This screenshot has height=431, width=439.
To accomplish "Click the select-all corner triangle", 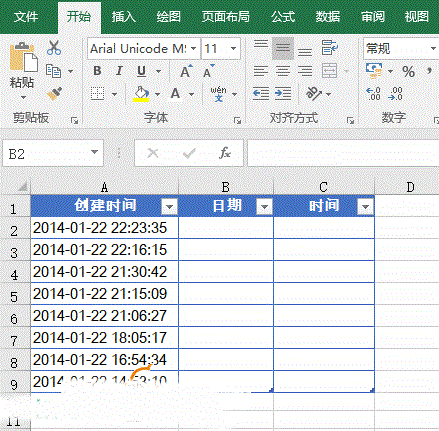I will 23,187.
